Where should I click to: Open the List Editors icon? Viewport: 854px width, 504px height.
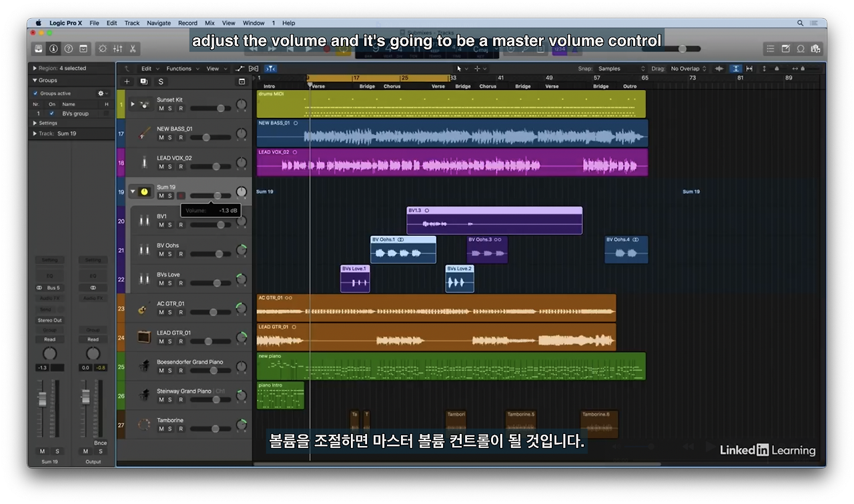(771, 49)
